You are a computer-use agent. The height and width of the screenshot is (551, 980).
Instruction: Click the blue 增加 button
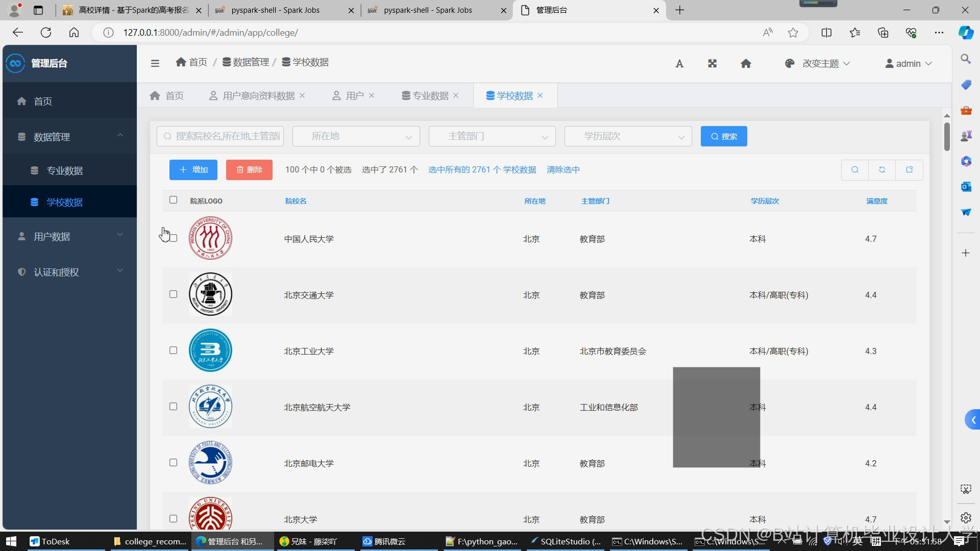(x=193, y=170)
